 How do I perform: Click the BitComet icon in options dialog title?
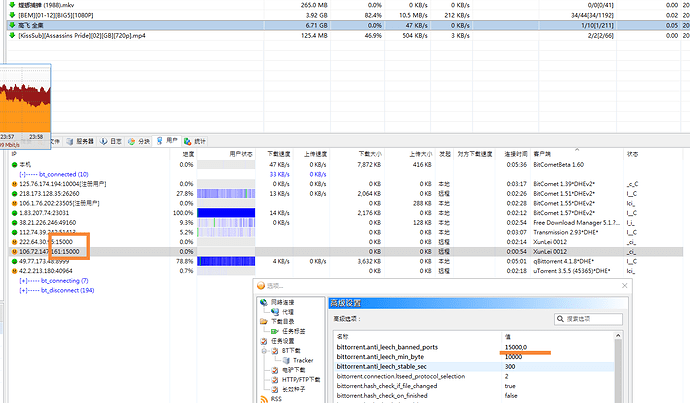click(x=261, y=286)
